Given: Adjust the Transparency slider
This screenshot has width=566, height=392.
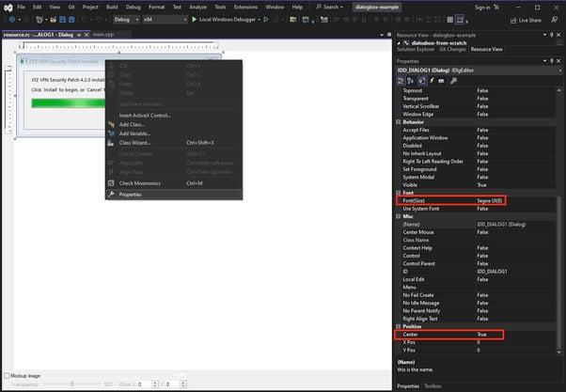Looking at the screenshot, I should coord(72,384).
